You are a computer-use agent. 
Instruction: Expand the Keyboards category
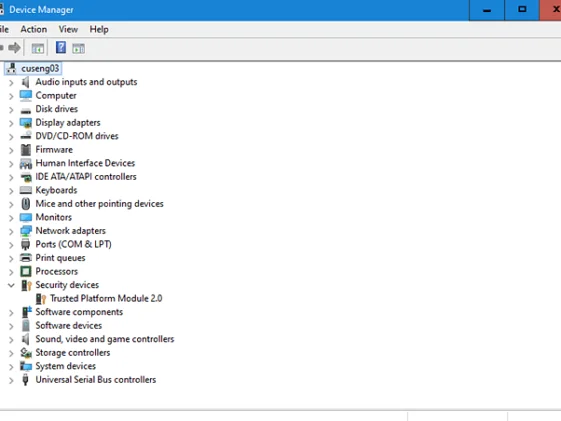[x=11, y=191]
